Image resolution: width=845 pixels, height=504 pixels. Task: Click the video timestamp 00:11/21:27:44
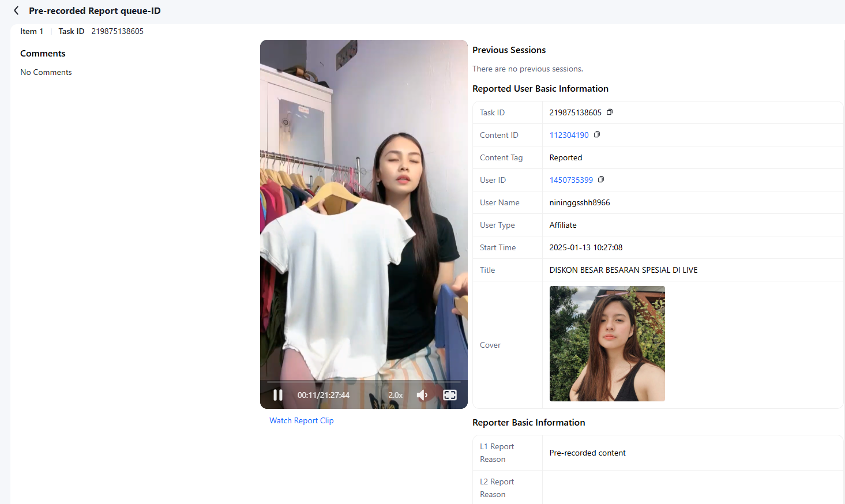point(323,395)
